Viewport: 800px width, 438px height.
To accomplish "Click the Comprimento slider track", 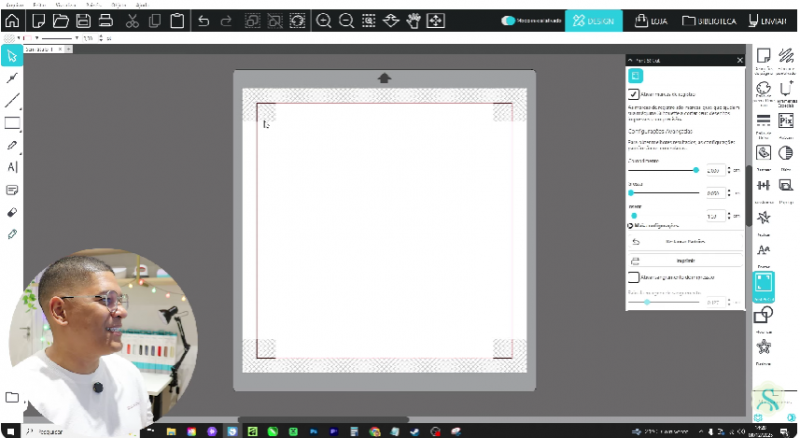I will coord(663,170).
